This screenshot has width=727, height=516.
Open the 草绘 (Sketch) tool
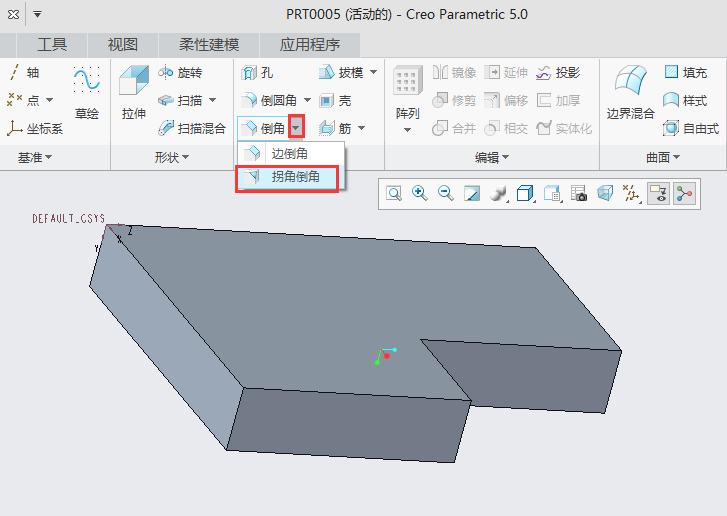87,93
